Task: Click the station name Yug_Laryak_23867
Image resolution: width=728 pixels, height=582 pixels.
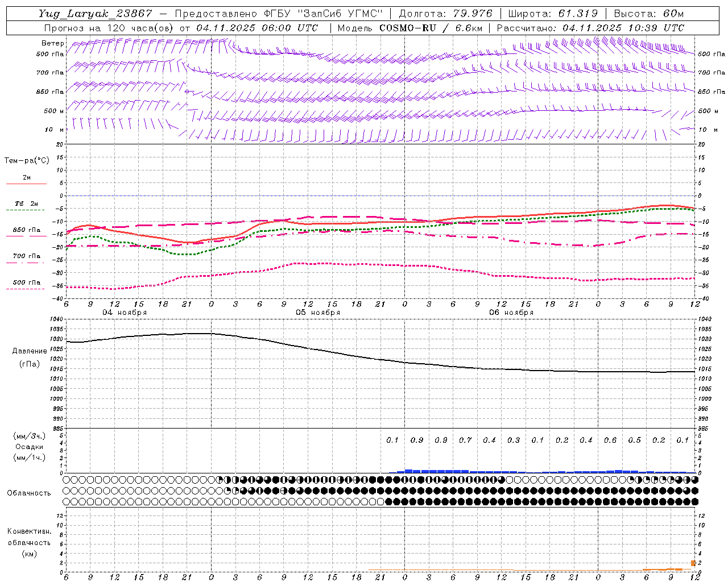Action: click(96, 14)
